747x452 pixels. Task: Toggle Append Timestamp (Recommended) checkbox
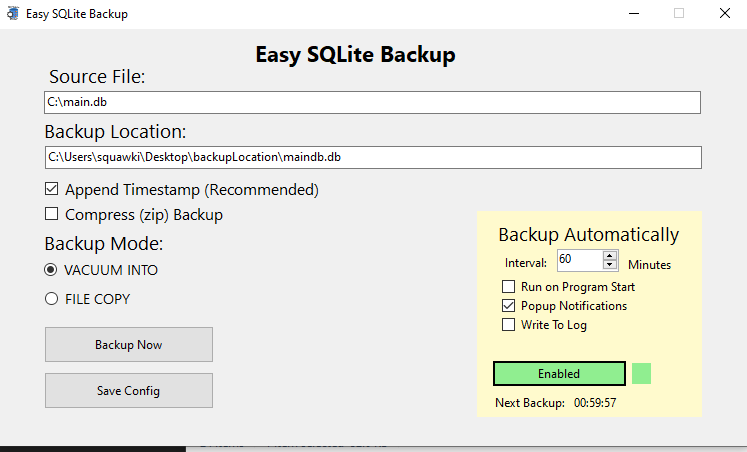click(x=51, y=189)
